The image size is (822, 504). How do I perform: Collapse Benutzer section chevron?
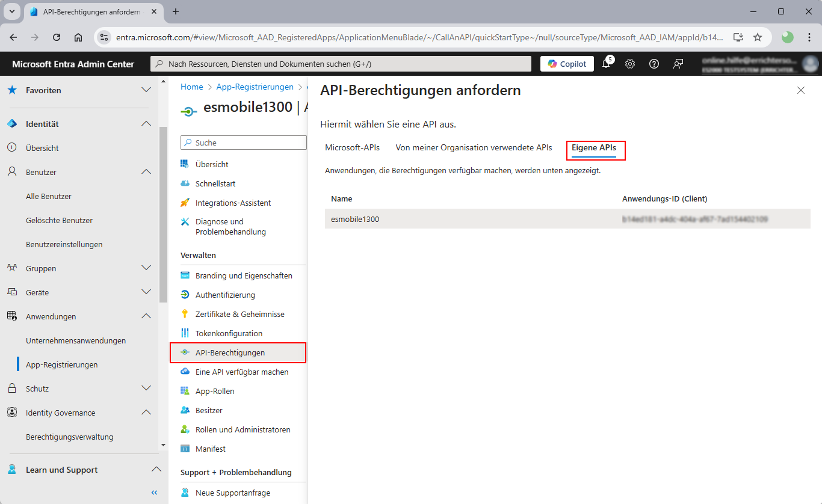(x=146, y=172)
